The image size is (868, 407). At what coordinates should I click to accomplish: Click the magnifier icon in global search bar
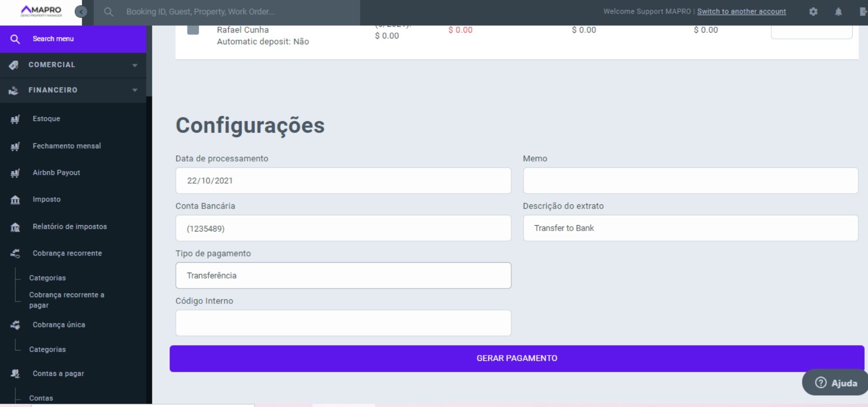point(108,12)
